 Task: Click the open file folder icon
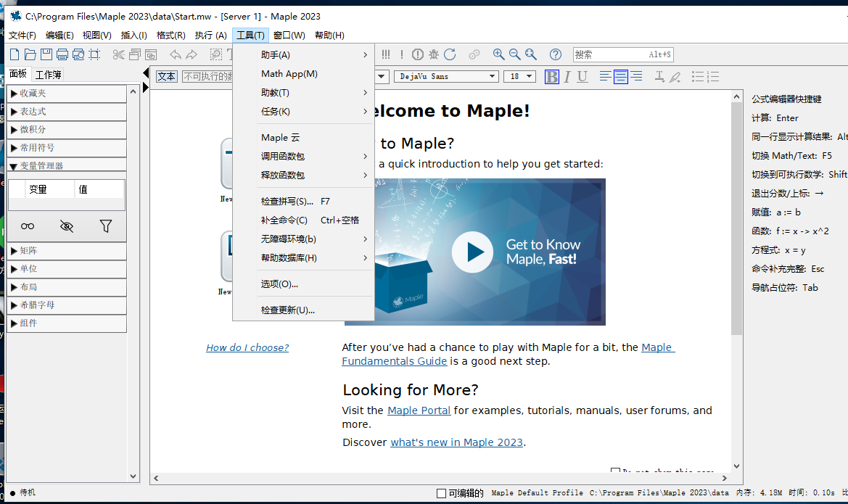(30, 54)
